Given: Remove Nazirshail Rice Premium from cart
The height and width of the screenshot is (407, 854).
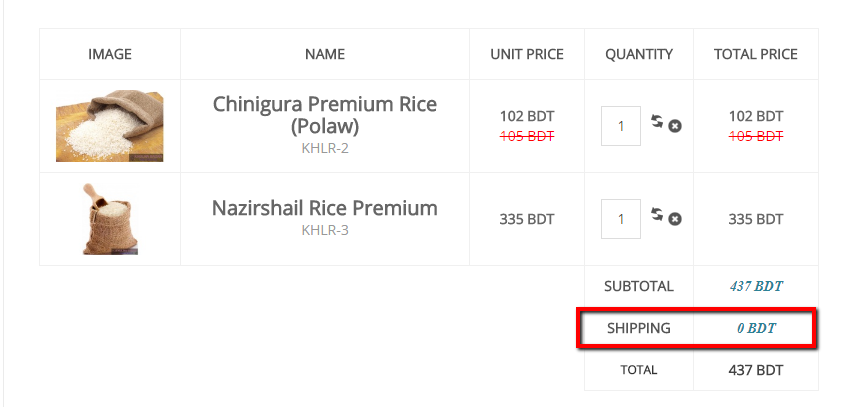Looking at the screenshot, I should tap(675, 218).
